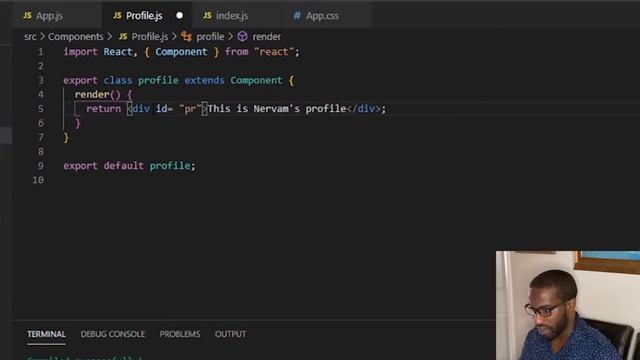The height and width of the screenshot is (360, 640).
Task: Open the App.css editor tab
Action: (327, 16)
